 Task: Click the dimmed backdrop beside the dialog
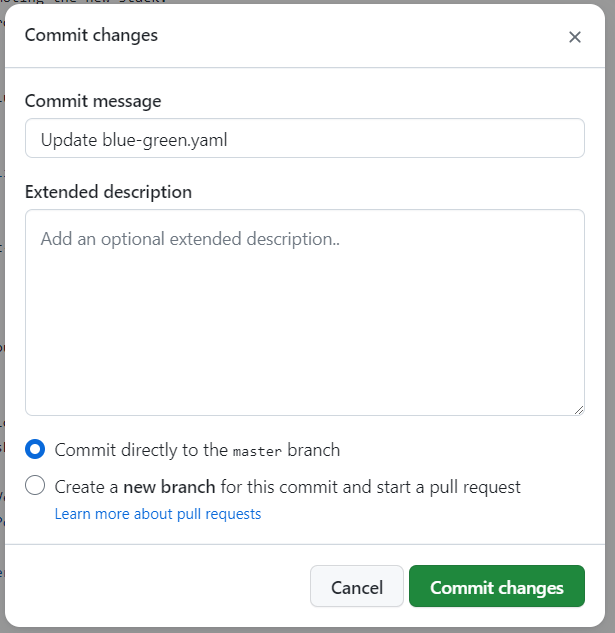2,300
